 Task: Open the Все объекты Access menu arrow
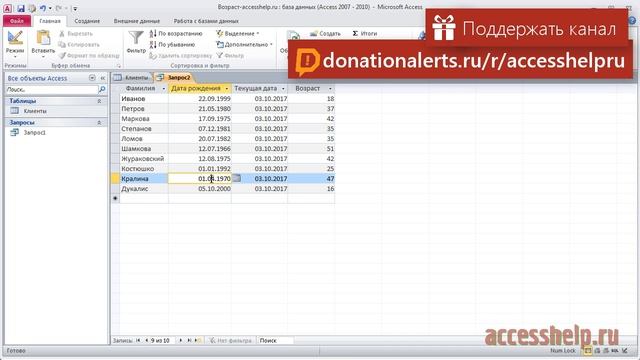pyautogui.click(x=92, y=78)
